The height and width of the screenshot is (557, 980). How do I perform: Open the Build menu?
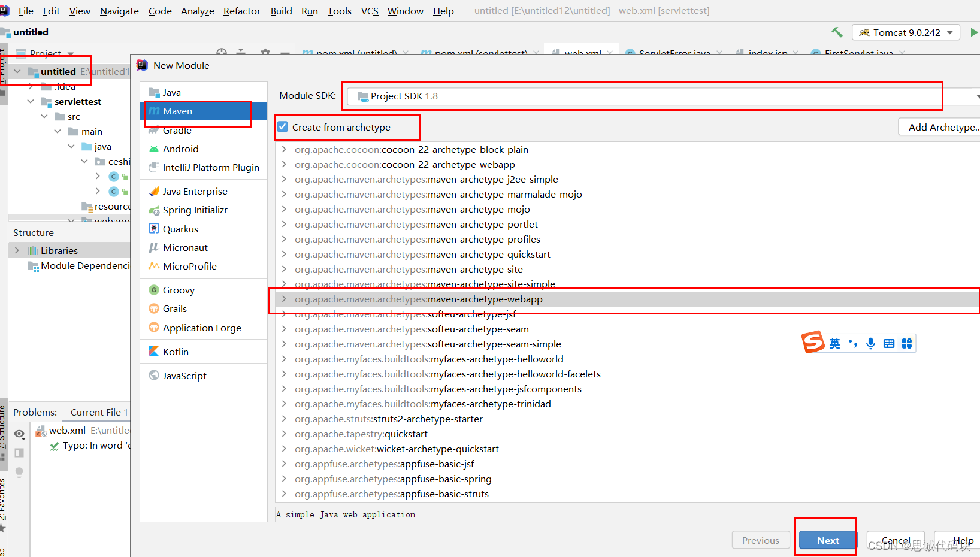281,11
